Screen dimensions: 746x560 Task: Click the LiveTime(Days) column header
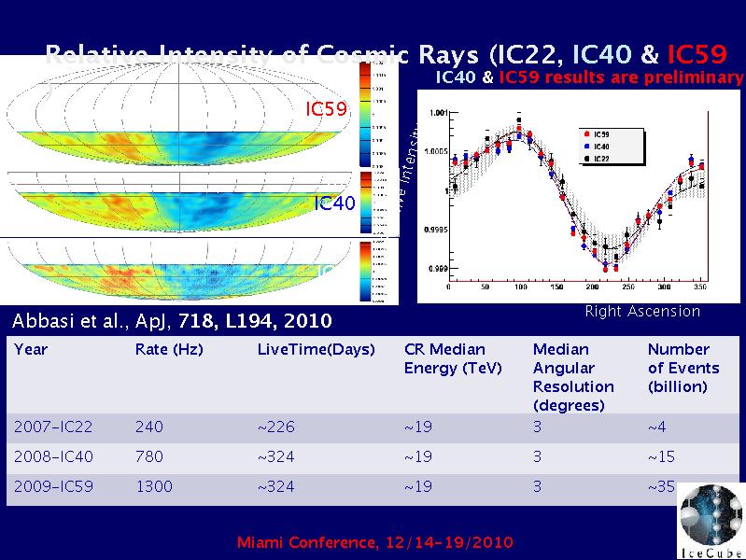316,350
